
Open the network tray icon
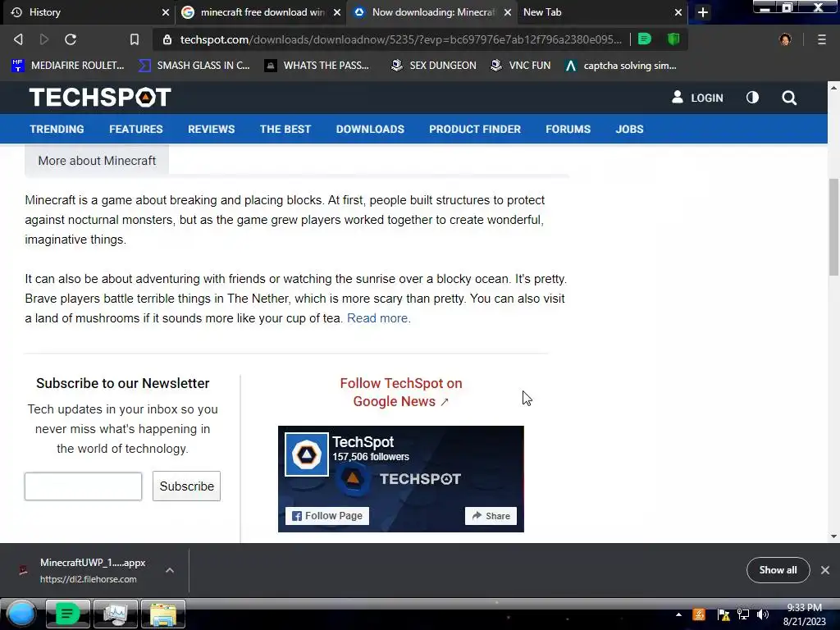pos(743,614)
